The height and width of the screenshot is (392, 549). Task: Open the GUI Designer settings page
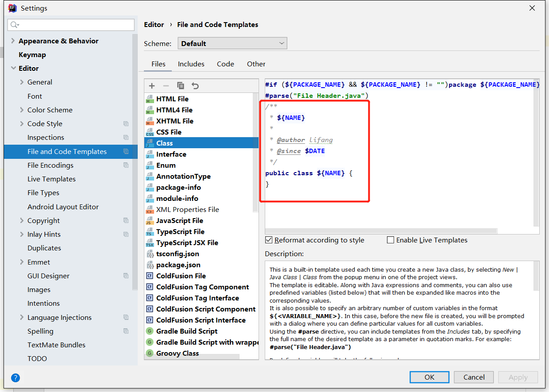pos(48,276)
